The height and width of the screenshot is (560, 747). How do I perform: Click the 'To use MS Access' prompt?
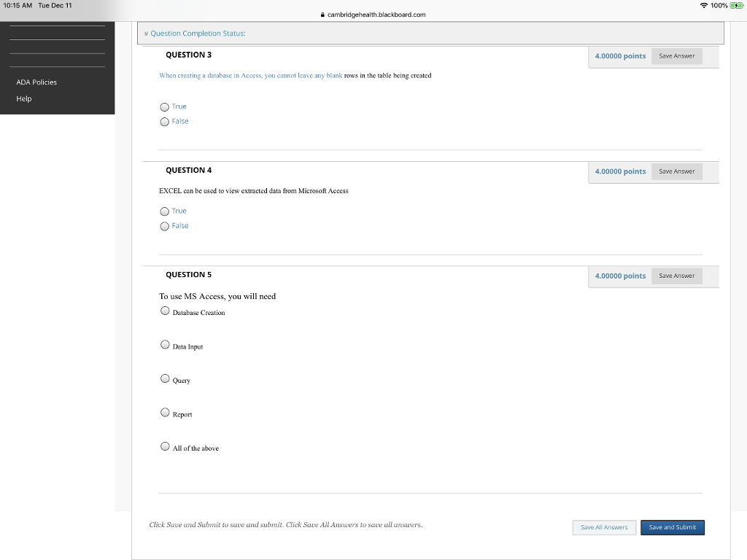[217, 296]
